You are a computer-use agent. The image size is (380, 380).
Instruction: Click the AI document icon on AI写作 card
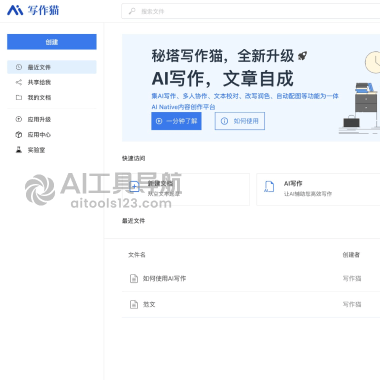(269, 187)
